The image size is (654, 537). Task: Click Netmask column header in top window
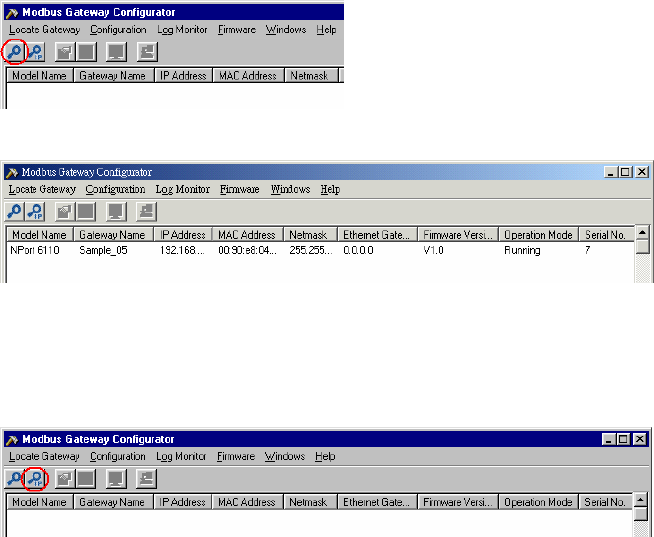click(311, 76)
